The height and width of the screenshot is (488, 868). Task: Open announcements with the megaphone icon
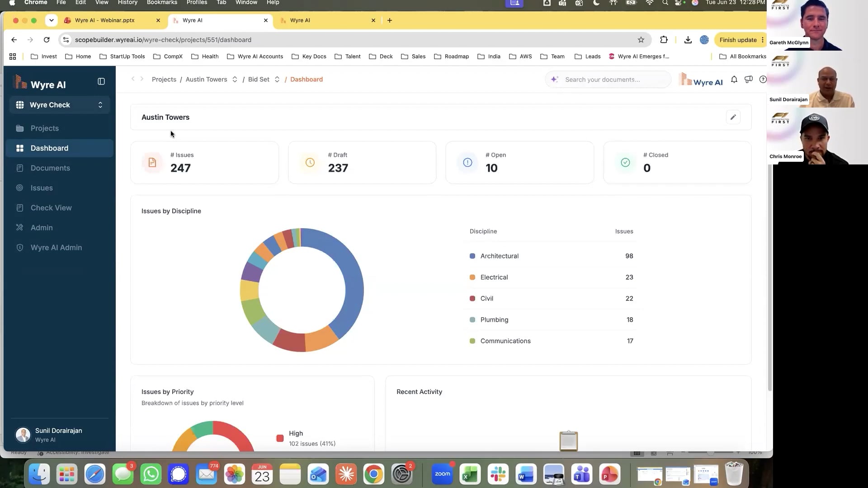(749, 80)
